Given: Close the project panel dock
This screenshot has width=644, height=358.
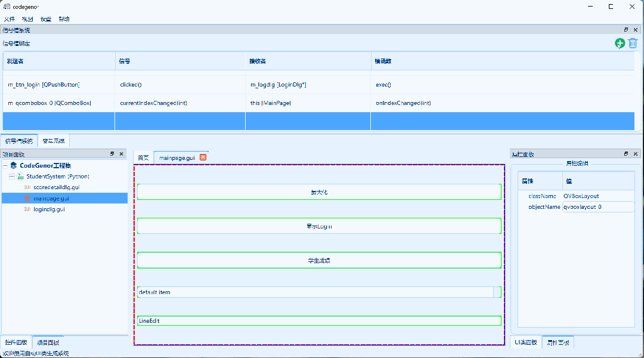Looking at the screenshot, I should (x=121, y=154).
